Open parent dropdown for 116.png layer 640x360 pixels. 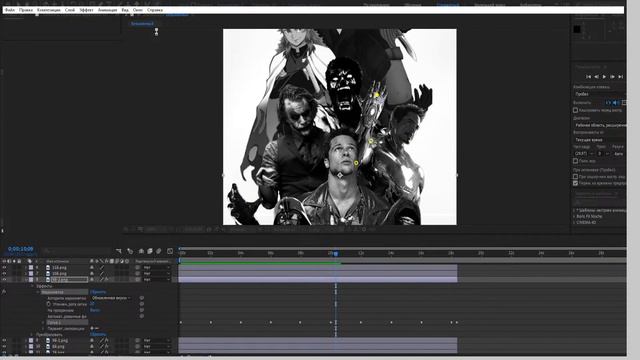coord(156,268)
